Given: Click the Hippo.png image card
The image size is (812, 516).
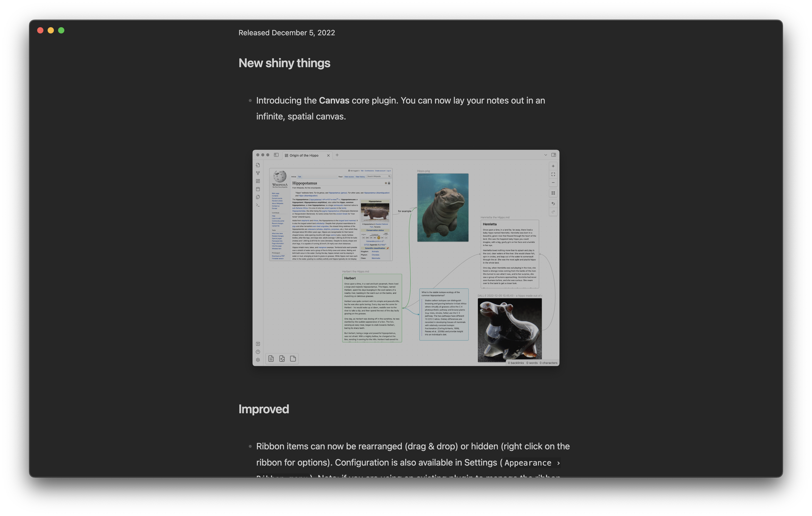Looking at the screenshot, I should (x=443, y=208).
